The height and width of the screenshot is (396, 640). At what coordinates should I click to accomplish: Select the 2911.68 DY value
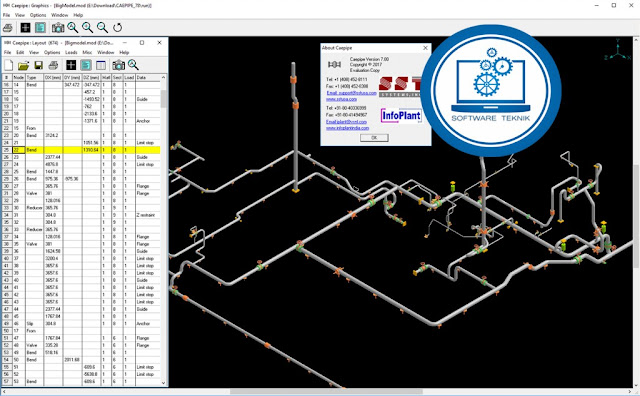tap(72, 360)
